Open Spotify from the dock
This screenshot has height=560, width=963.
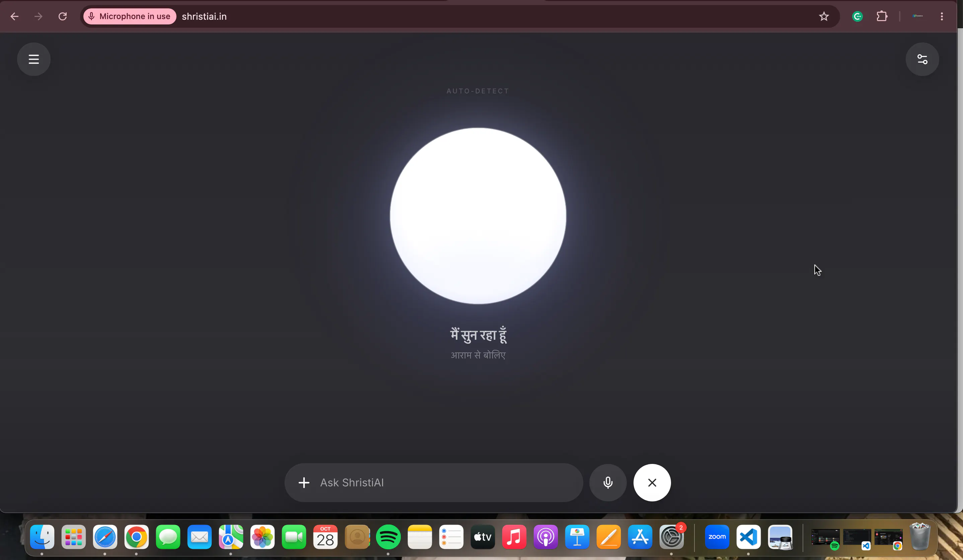point(388,537)
